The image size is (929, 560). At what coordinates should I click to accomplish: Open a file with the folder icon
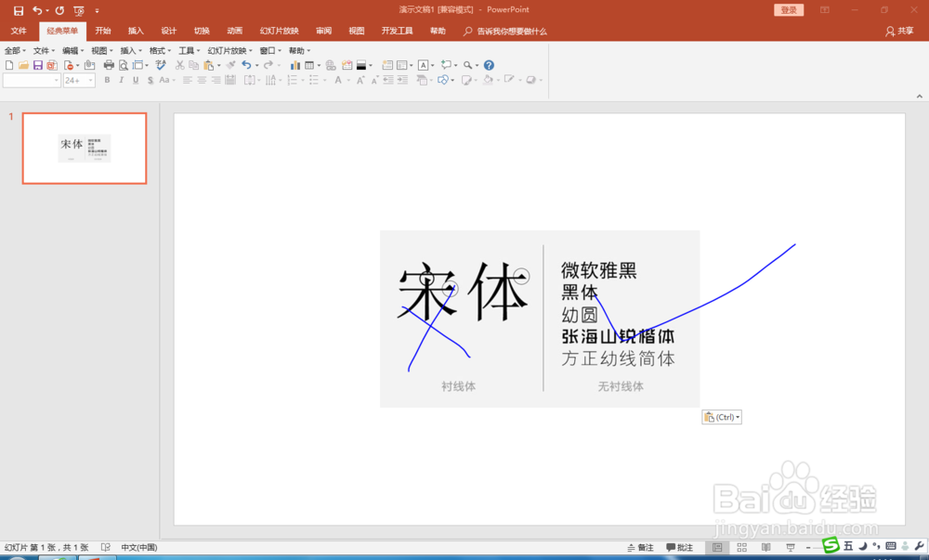point(24,65)
